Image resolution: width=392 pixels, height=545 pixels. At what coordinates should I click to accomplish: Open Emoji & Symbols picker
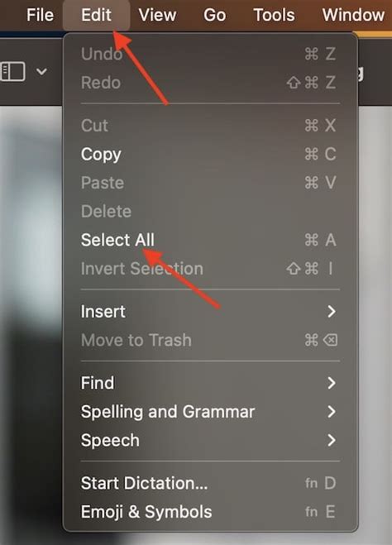tap(210, 512)
